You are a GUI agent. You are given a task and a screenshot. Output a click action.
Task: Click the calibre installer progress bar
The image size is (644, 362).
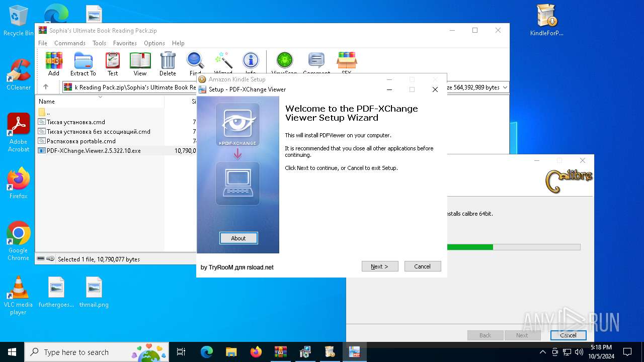pyautogui.click(x=513, y=247)
